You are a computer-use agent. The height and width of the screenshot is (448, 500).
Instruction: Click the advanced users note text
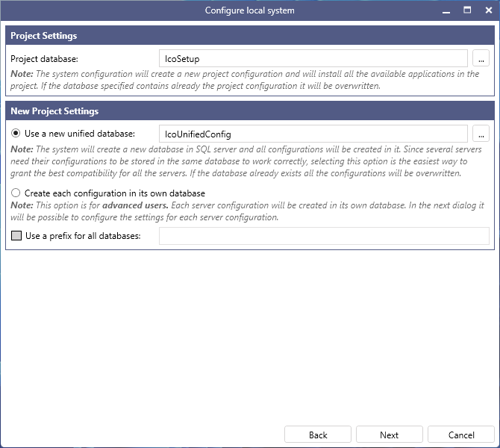coord(247,211)
